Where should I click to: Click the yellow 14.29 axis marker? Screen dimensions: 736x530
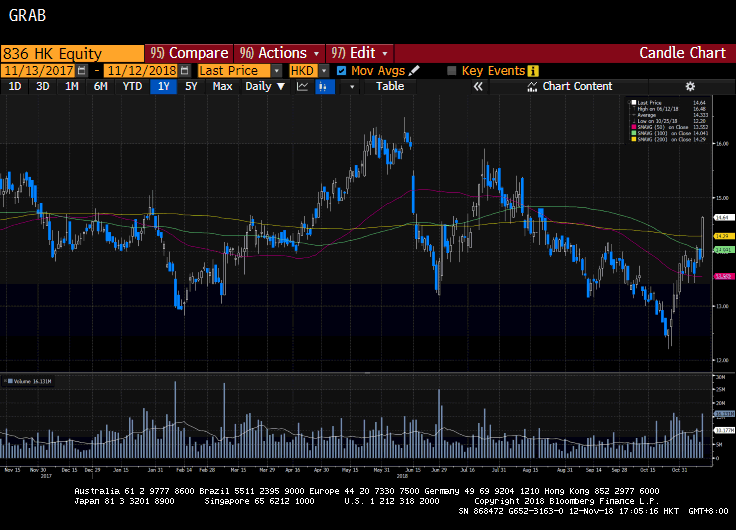pos(723,236)
